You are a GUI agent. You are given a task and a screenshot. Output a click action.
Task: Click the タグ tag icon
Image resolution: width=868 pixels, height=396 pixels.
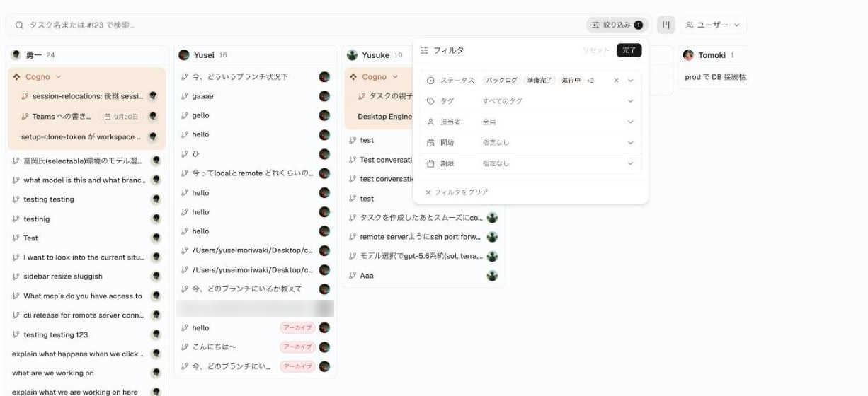pyautogui.click(x=430, y=101)
